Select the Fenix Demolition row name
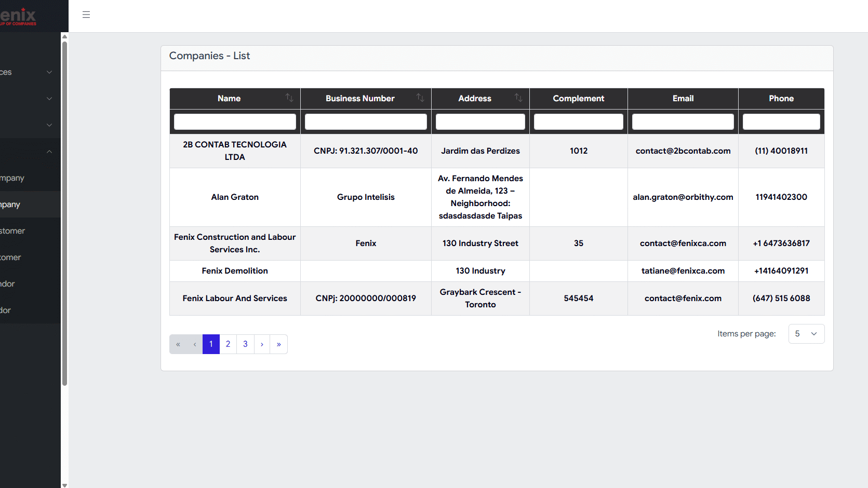 pos(235,271)
